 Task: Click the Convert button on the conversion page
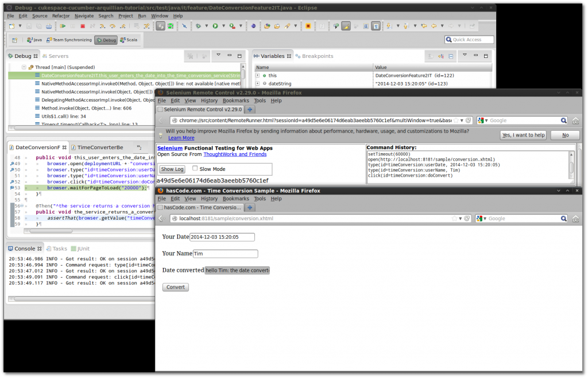175,287
